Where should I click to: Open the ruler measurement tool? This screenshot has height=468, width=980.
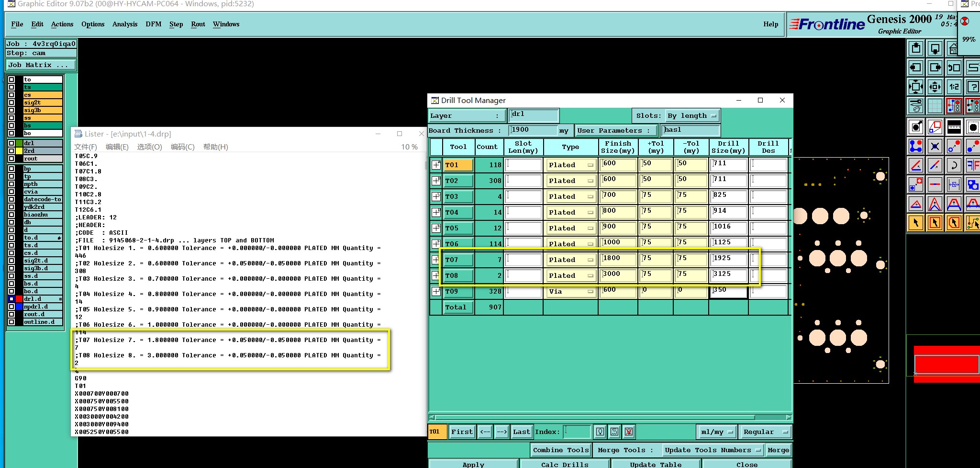[x=954, y=127]
